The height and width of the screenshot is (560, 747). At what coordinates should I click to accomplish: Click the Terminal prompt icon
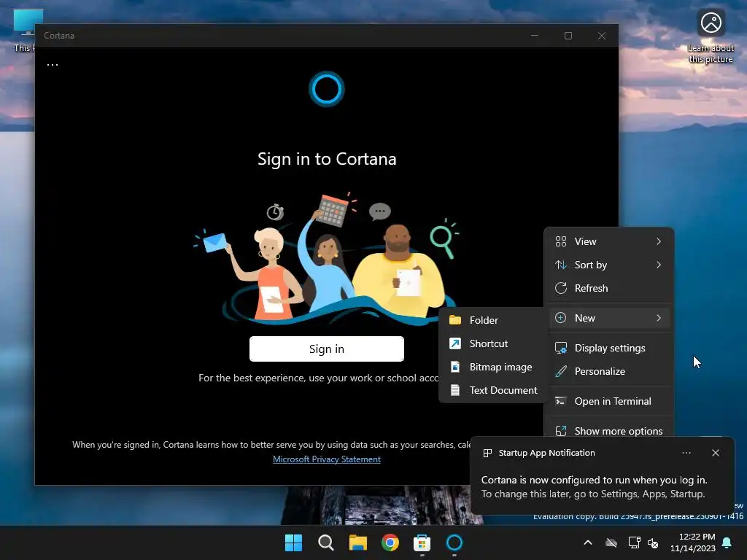(561, 401)
